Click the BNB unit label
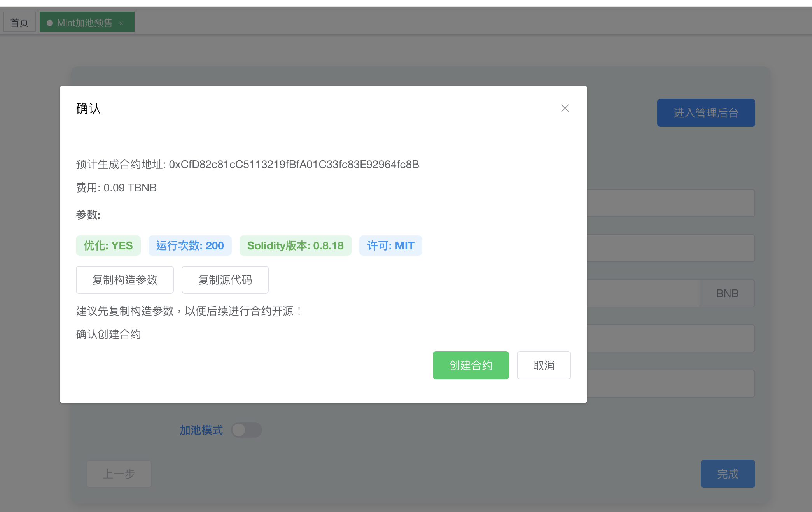Screen dimensions: 812x512 click(727, 293)
